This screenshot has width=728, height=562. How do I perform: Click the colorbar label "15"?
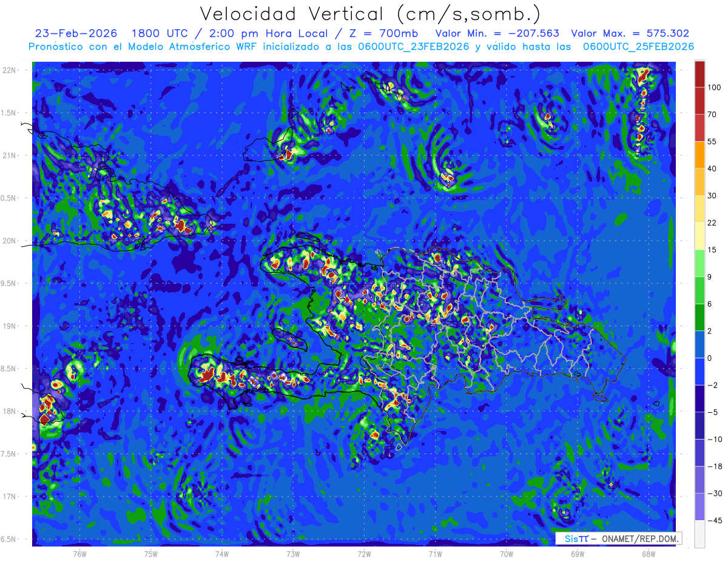[712, 250]
